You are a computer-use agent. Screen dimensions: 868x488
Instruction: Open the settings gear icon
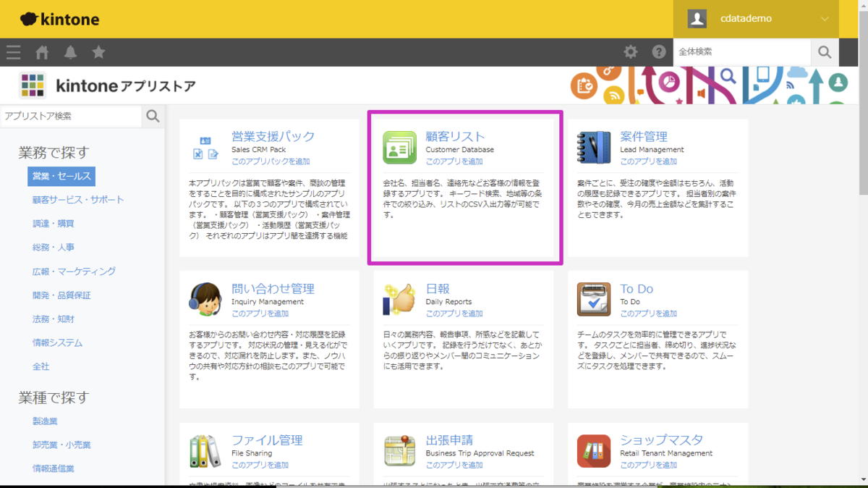pyautogui.click(x=631, y=52)
